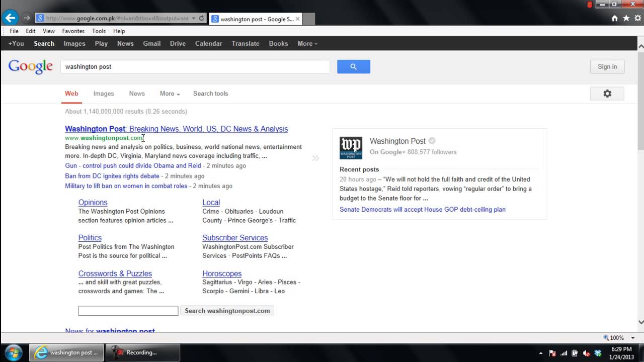Click the browser address bar URL
The width and height of the screenshot is (644, 362).
[117, 18]
